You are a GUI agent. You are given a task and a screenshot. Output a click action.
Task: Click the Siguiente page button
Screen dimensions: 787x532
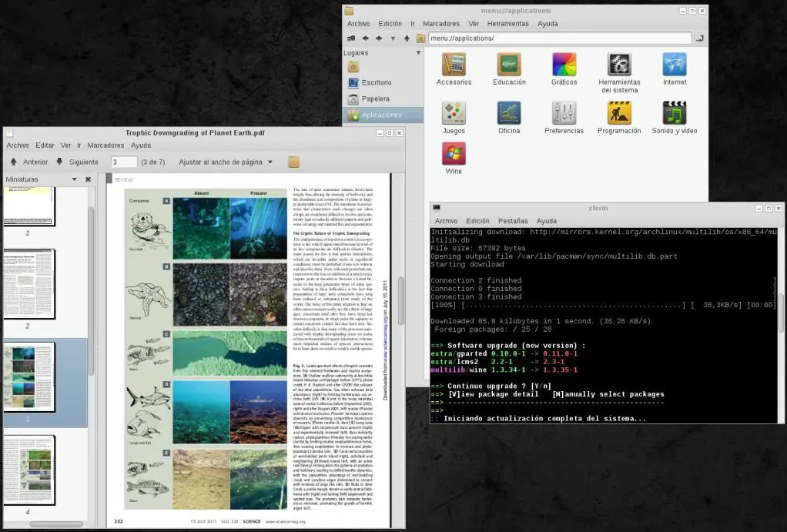pos(77,162)
